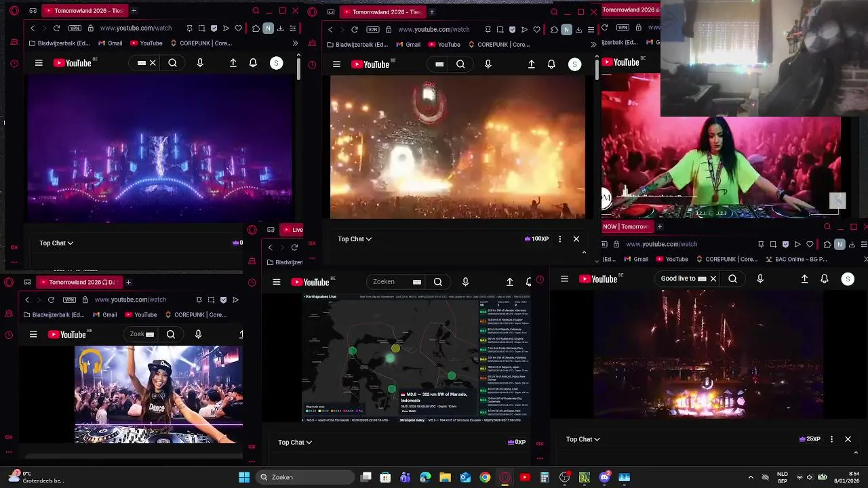Click send-to-flow arrow in top-middle window address bar
The height and width of the screenshot is (488, 868).
[x=524, y=29]
